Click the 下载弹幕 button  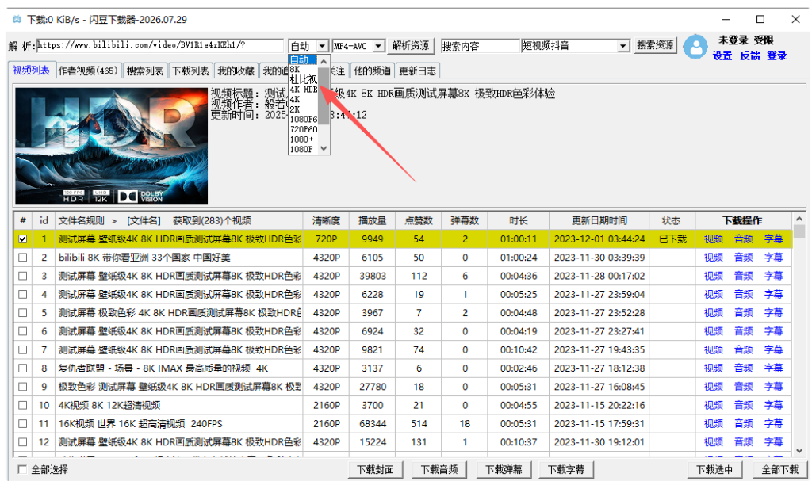[504, 469]
